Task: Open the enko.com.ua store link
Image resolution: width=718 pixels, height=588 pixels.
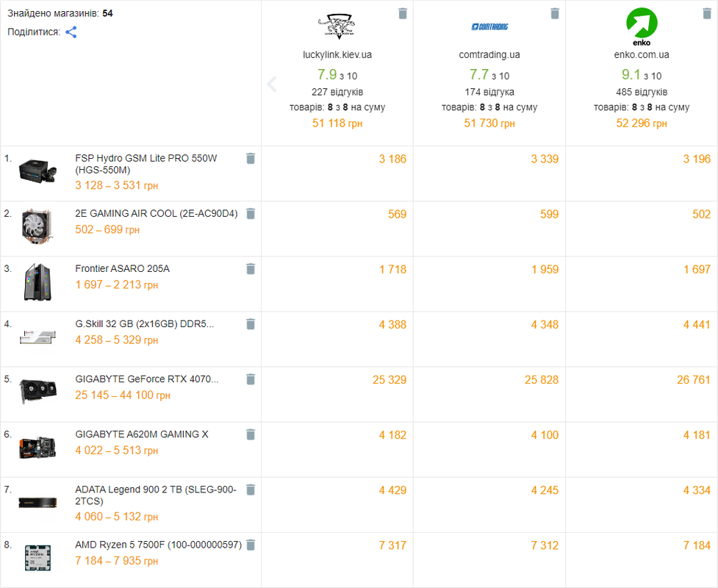Action: [642, 54]
